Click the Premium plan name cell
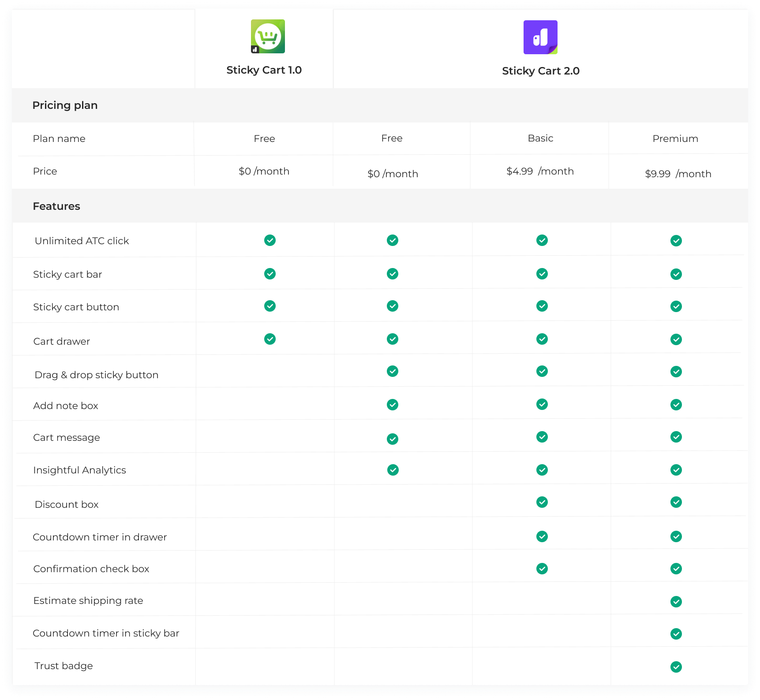Viewport: 760px width, 700px height. 675,139
